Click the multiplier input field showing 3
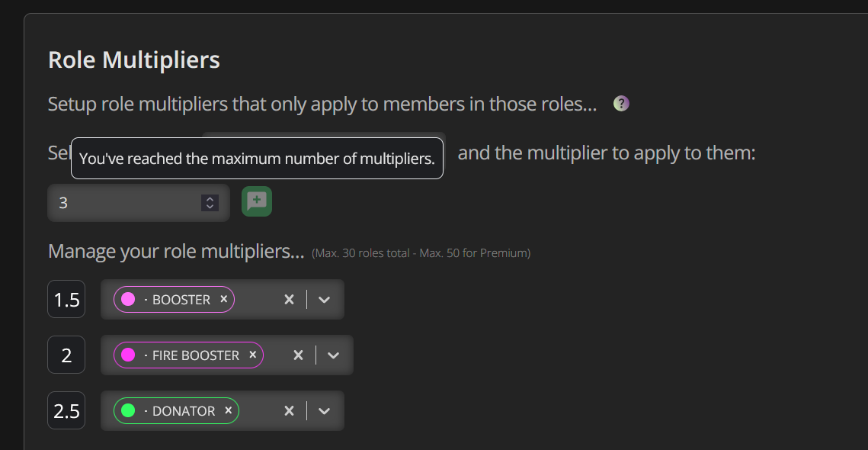 pyautogui.click(x=139, y=203)
